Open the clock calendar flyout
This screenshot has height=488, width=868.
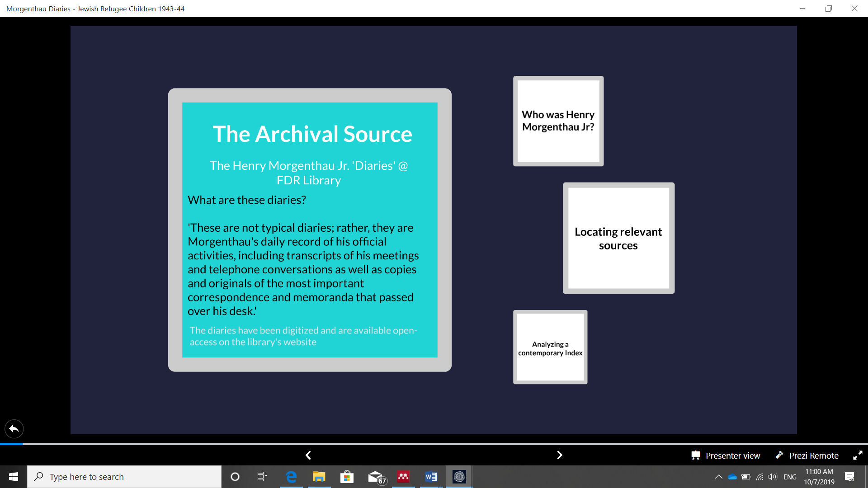(x=819, y=477)
